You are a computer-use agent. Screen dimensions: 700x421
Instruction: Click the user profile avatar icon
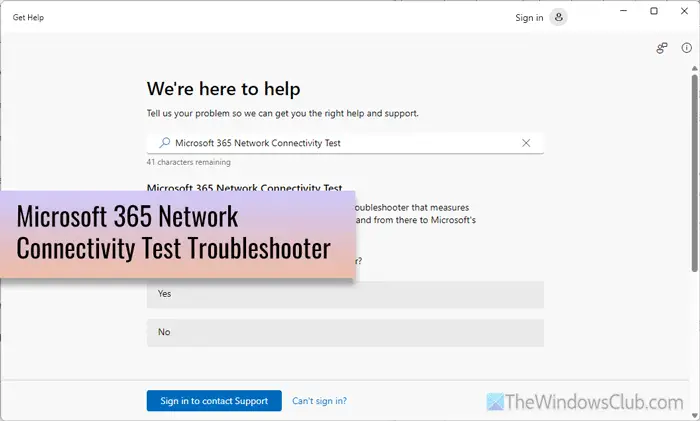pos(558,17)
